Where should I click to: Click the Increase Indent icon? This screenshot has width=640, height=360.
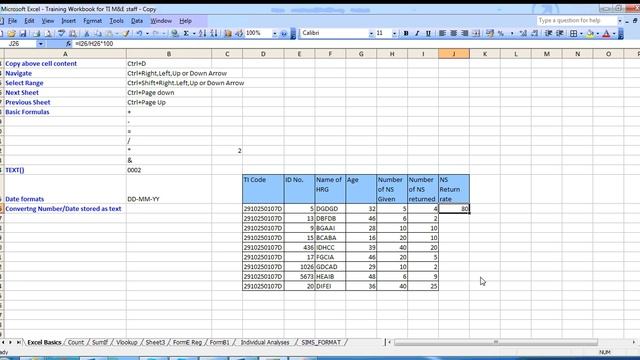pyautogui.click(x=560, y=33)
